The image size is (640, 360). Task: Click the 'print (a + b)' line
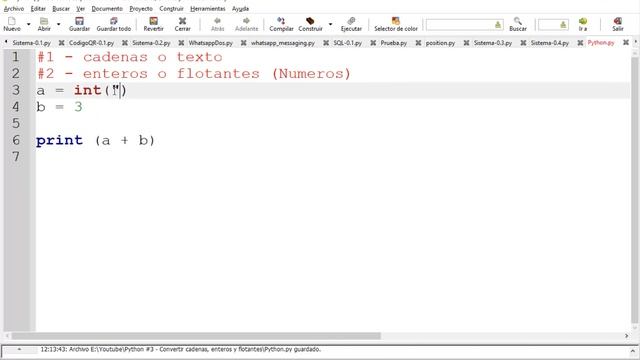coord(96,140)
